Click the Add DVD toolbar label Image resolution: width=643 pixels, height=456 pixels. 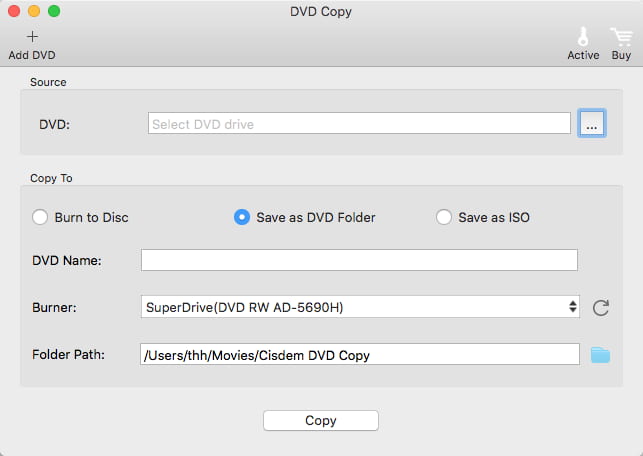[32, 56]
